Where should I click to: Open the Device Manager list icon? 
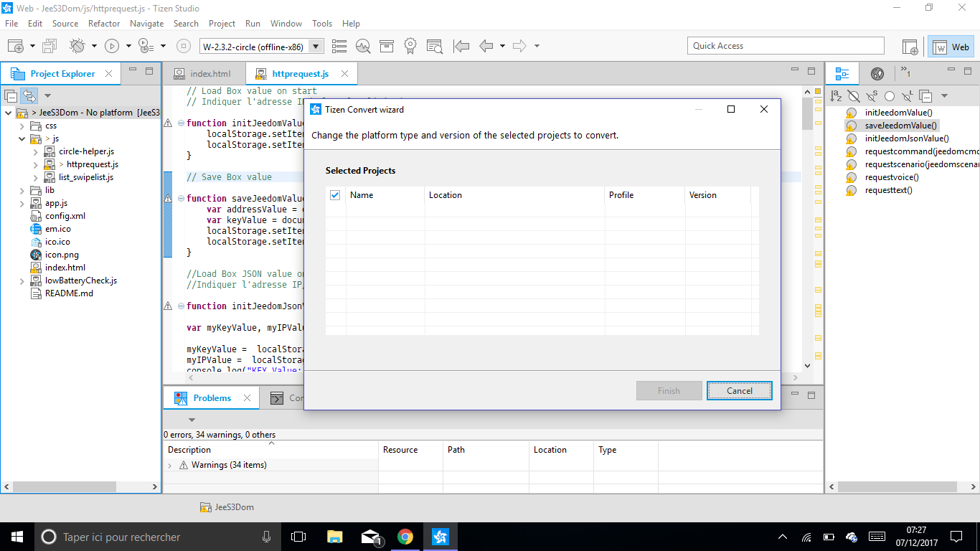[x=339, y=46]
